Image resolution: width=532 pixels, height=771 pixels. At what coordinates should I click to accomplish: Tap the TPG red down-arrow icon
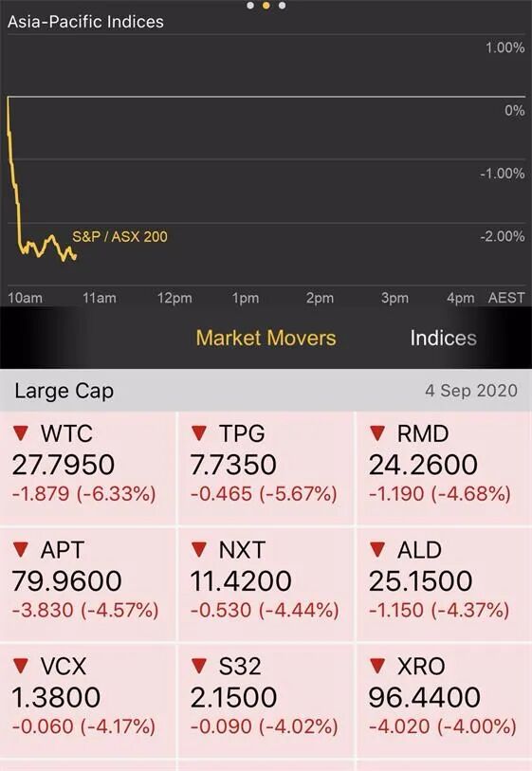(x=198, y=433)
